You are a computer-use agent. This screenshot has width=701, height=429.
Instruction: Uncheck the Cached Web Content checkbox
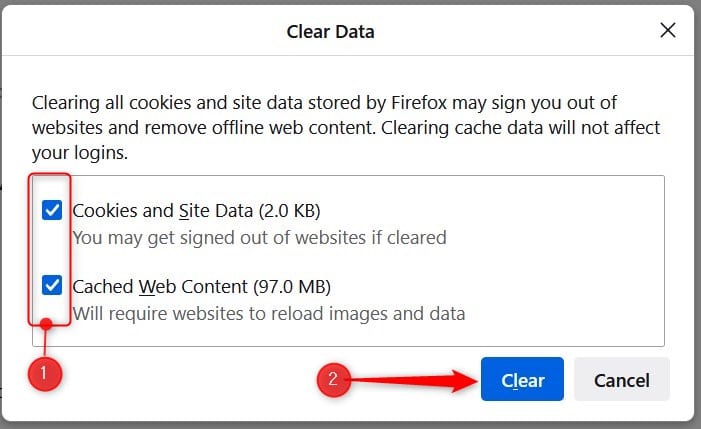click(x=52, y=286)
